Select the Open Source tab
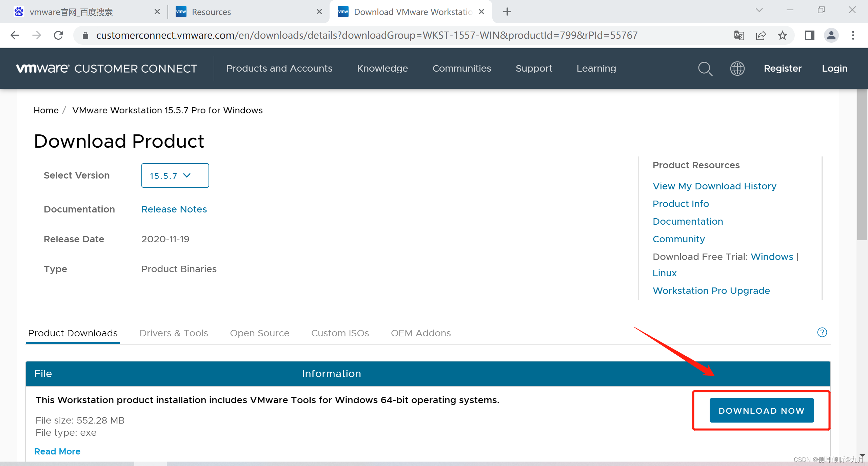 (x=259, y=332)
